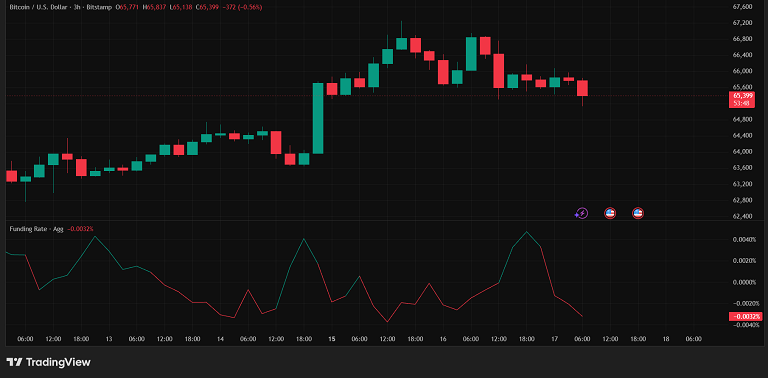
Task: Click the 62,800 price axis label
Action: coord(743,200)
